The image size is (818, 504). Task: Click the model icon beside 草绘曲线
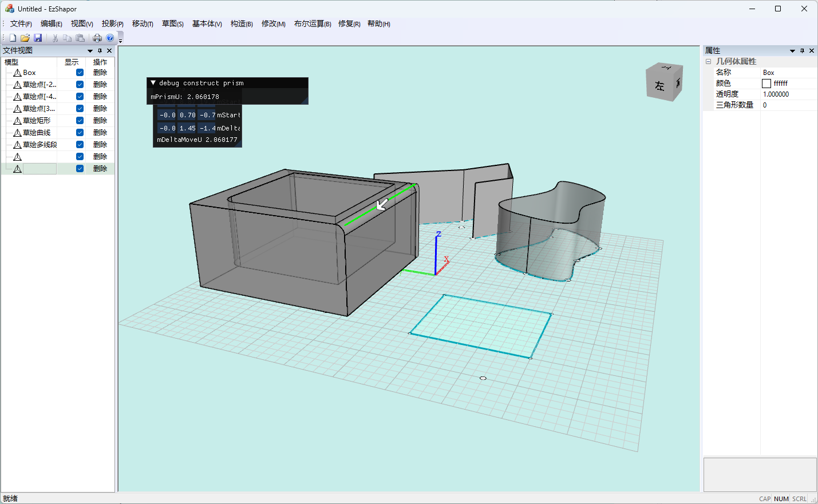click(x=17, y=133)
